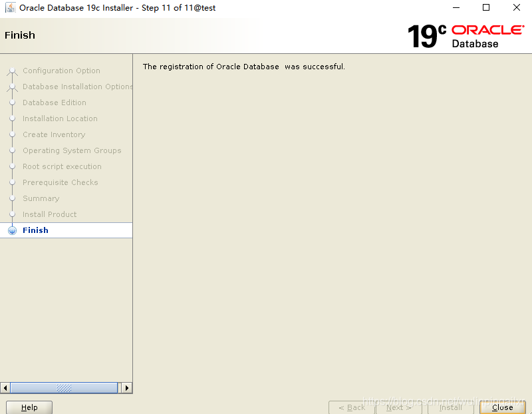Click the Finish step bullet icon
Screen dimensions: 532x414
pyautogui.click(x=12, y=230)
